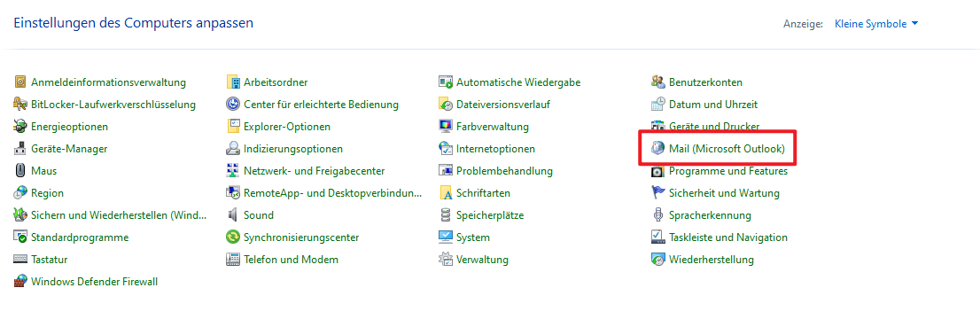
Task: Open the Internetoptionen link
Action: point(495,149)
